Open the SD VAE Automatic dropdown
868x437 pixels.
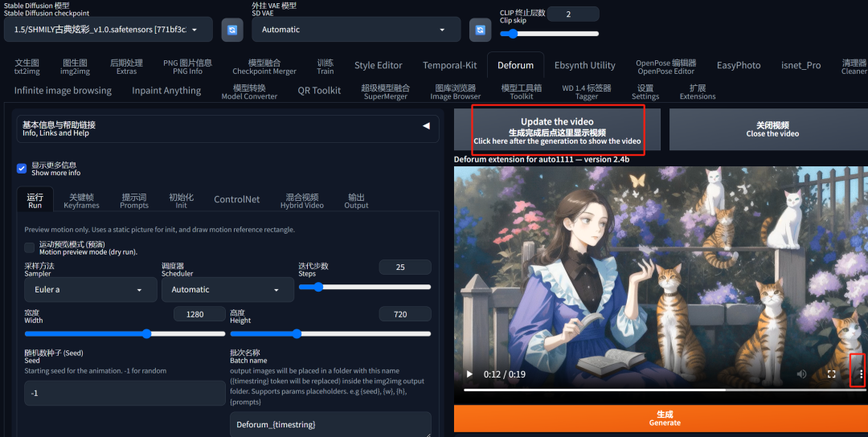coord(356,29)
